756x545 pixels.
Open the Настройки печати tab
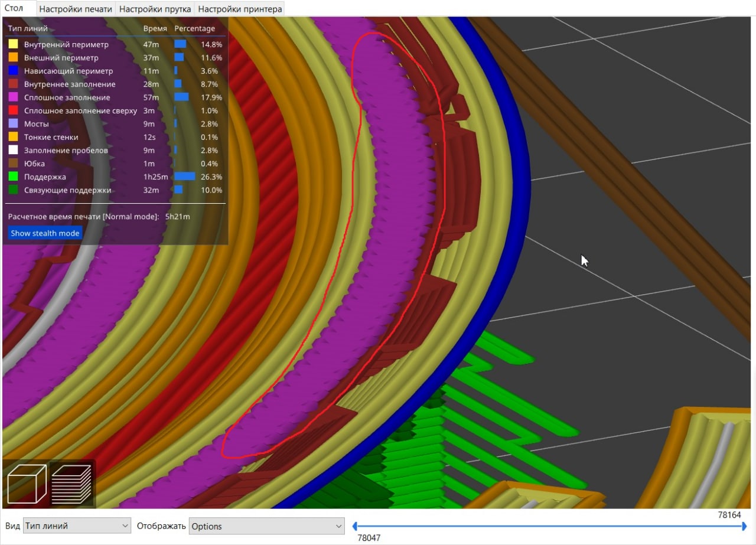click(x=76, y=9)
